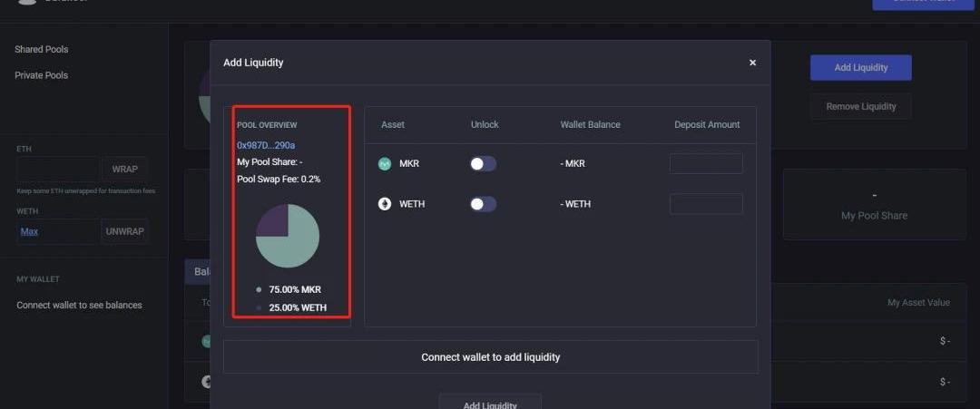Close the Add Liquidity dialog
The height and width of the screenshot is (409, 980).
tap(752, 63)
